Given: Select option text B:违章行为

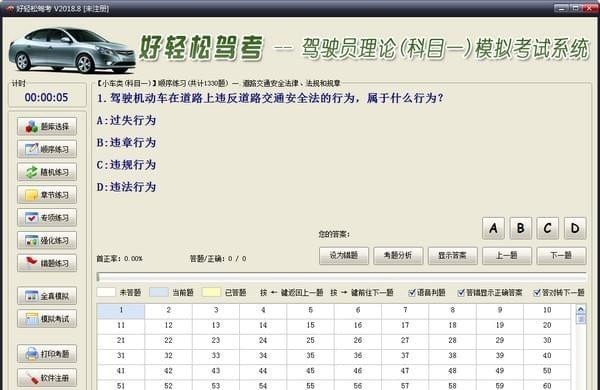Looking at the screenshot, I should click(x=126, y=143).
